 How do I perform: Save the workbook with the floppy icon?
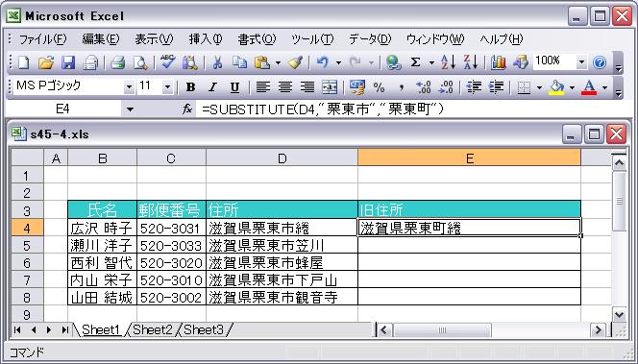click(x=68, y=62)
